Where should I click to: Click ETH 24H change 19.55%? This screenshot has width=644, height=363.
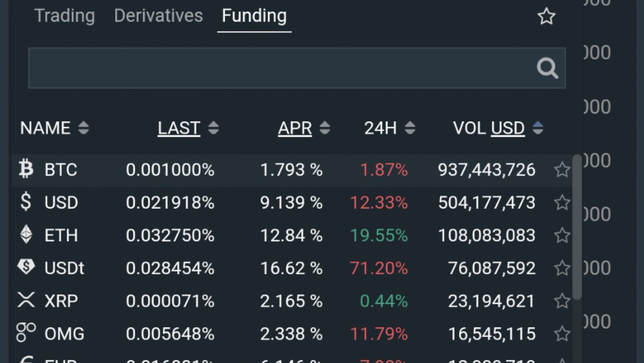click(379, 235)
